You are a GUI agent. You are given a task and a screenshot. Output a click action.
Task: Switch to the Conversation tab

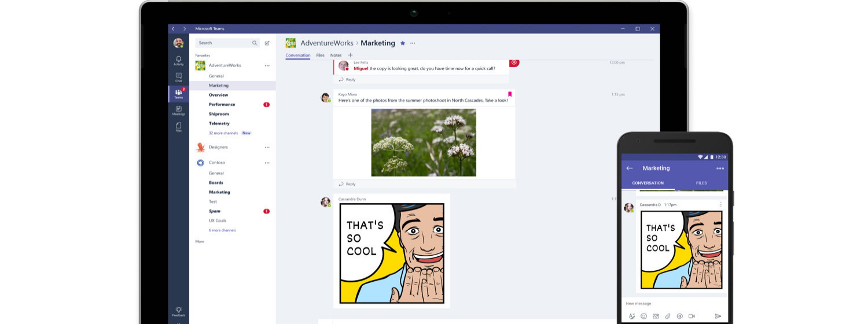[298, 55]
